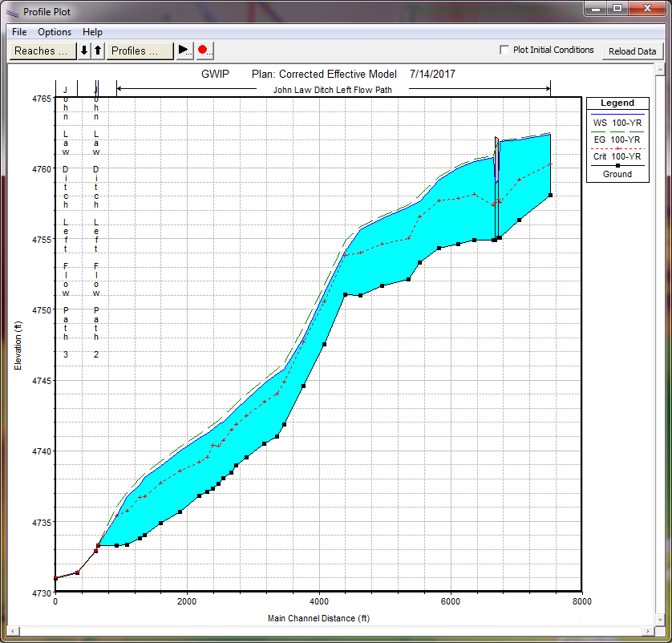
Task: Click the horizontal scrollbar left arrow
Action: click(14, 632)
